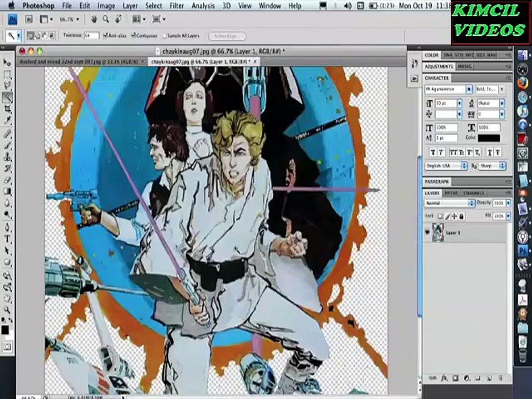Toggle the Anti-alias checkbox
The image size is (532, 399).
(105, 35)
